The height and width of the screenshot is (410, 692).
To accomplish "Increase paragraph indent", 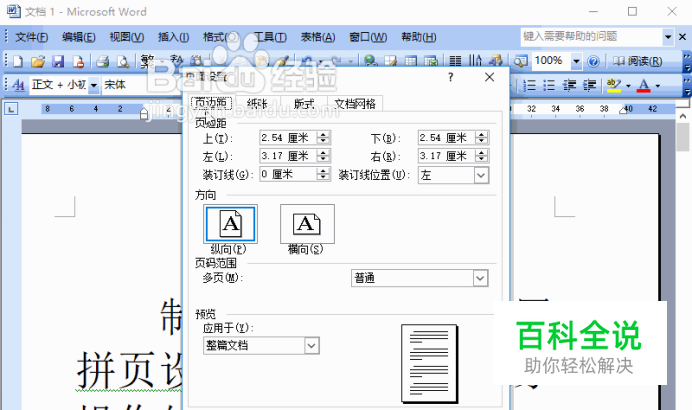I will pyautogui.click(x=590, y=85).
